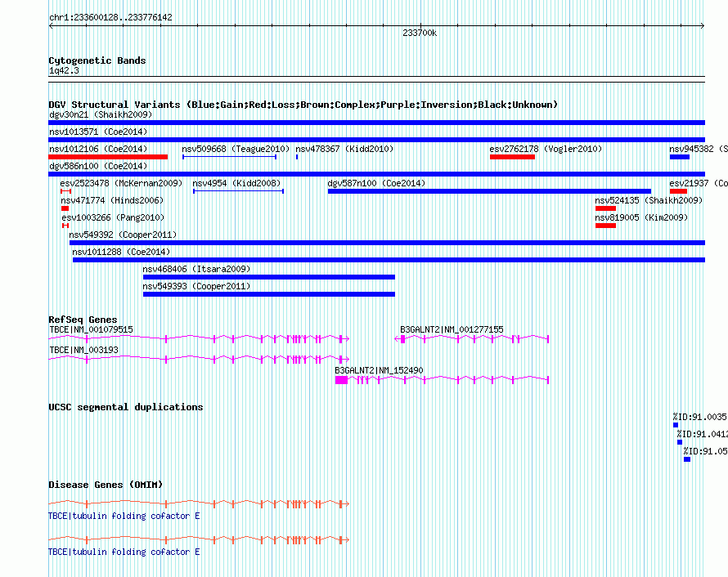Select the nsv468406 (Itsara2009) gain bar
Viewport: 728px width, 577px height.
coord(269,277)
